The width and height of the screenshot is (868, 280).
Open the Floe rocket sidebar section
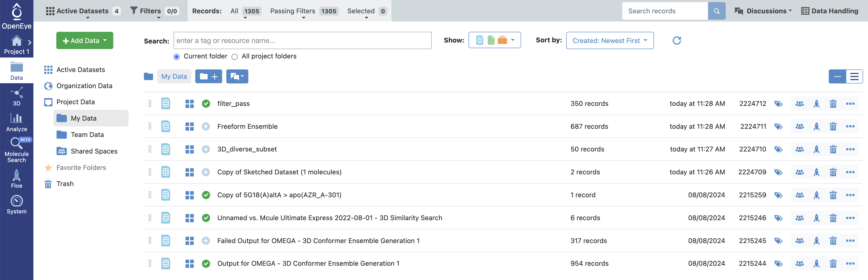[x=17, y=179]
